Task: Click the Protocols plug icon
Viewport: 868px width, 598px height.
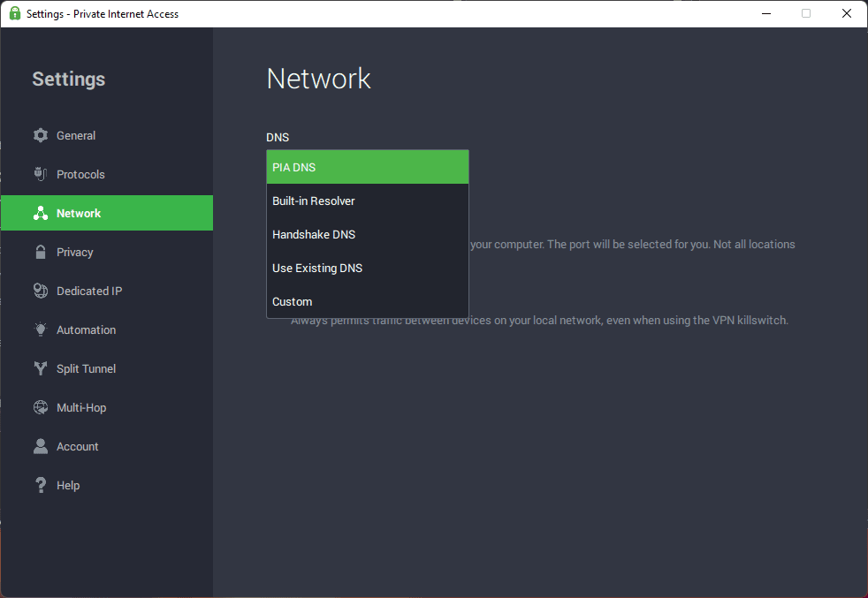Action: [x=41, y=174]
